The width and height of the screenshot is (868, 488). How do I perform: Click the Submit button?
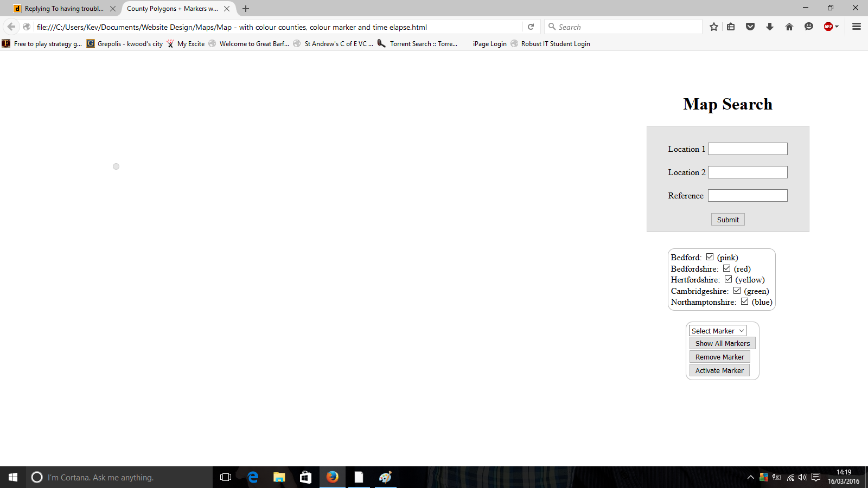click(727, 219)
